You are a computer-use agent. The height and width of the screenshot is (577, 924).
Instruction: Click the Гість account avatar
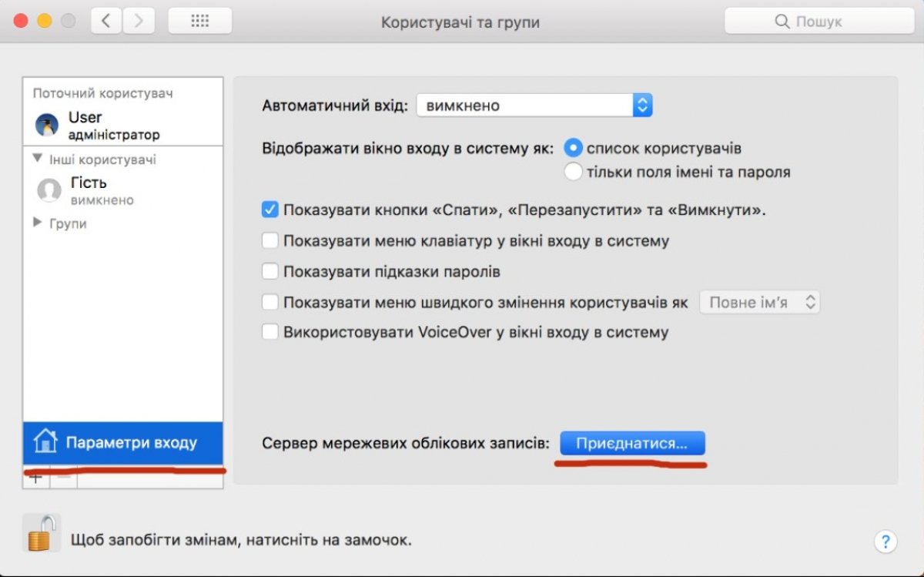[x=49, y=190]
